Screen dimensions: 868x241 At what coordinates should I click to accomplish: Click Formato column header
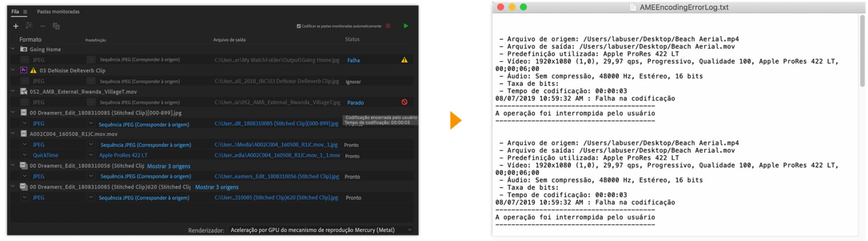30,39
